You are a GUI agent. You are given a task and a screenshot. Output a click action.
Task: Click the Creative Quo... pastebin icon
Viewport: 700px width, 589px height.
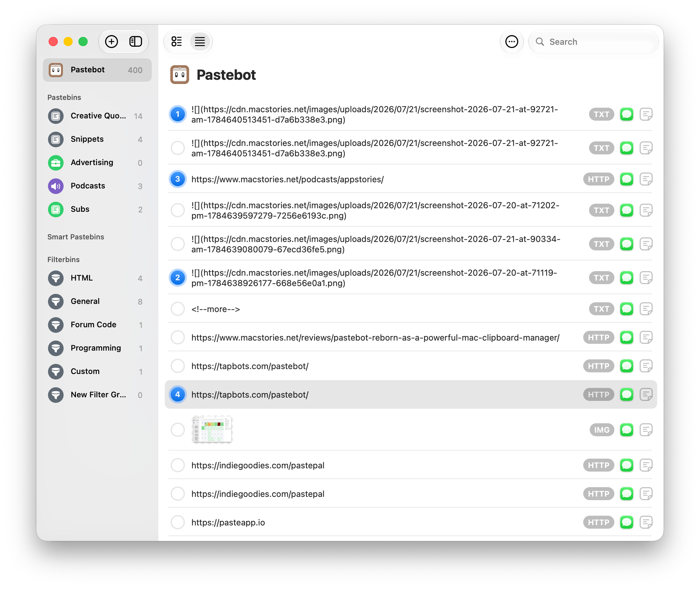point(56,116)
